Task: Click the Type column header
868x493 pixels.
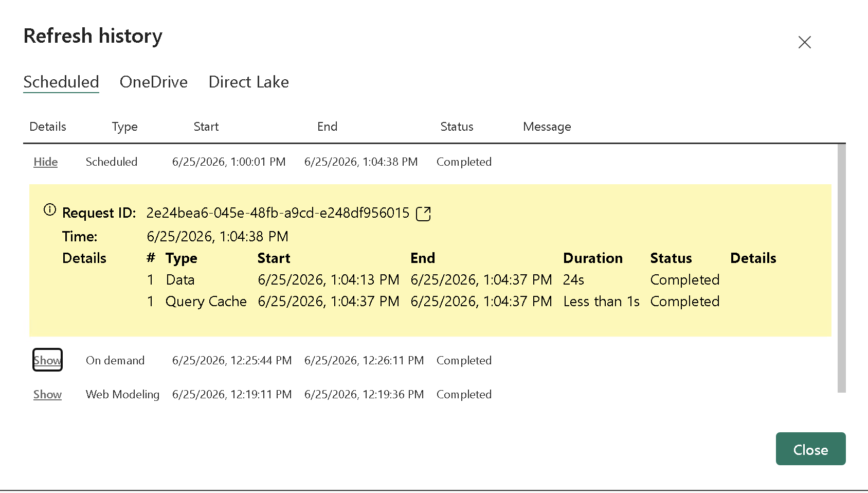Action: [x=125, y=127]
